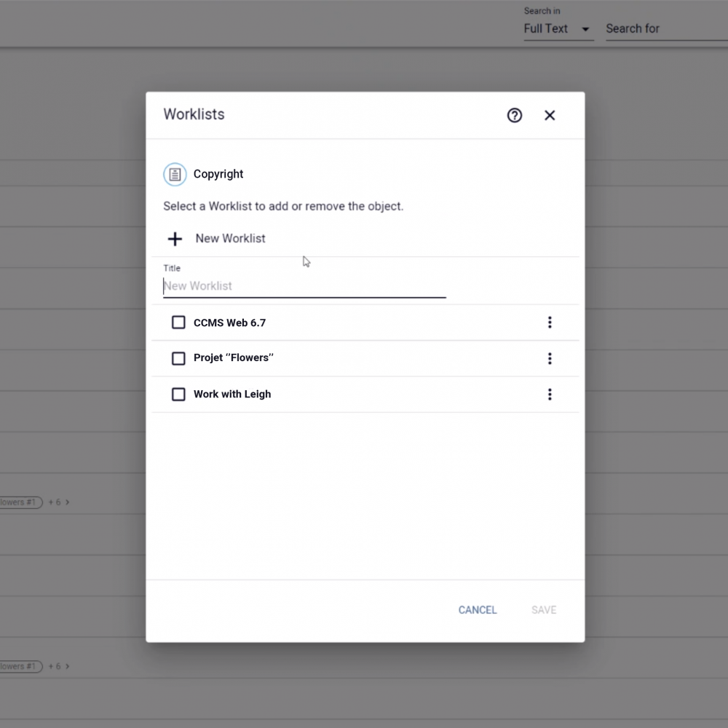Open options menu for Work with Leigh
The height and width of the screenshot is (728, 728).
tap(550, 394)
